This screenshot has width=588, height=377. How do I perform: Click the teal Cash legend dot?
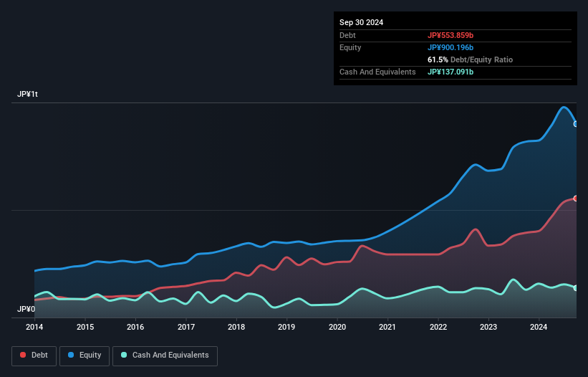click(x=124, y=355)
